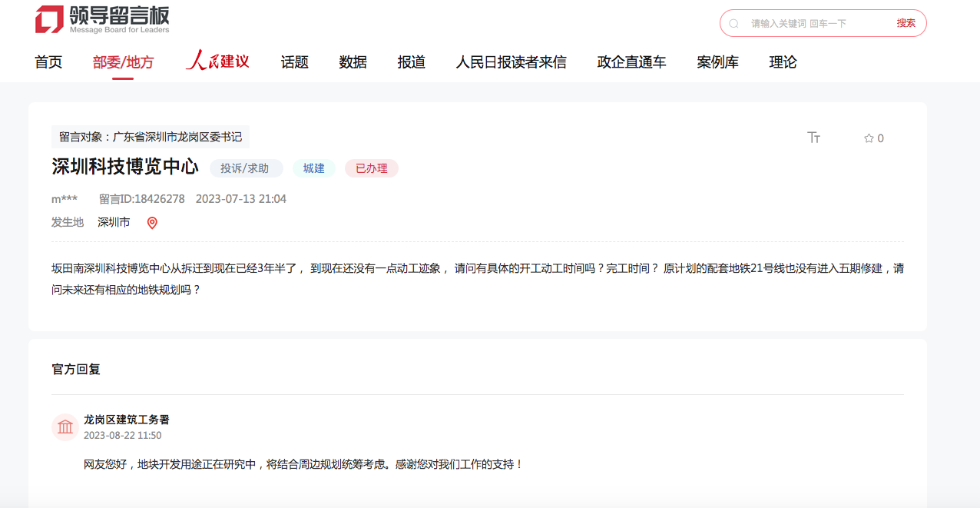This screenshot has height=508, width=980.
Task: Click the 投诉/求助 category tag
Action: [x=246, y=168]
